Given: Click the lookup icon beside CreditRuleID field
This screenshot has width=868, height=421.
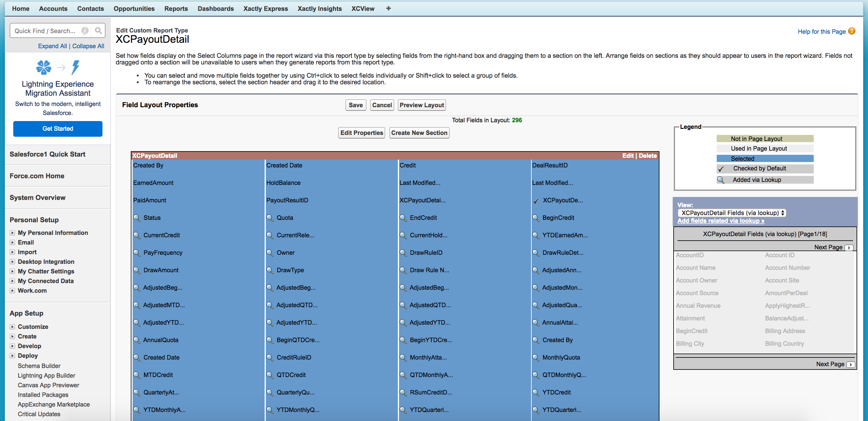Looking at the screenshot, I should (x=270, y=357).
